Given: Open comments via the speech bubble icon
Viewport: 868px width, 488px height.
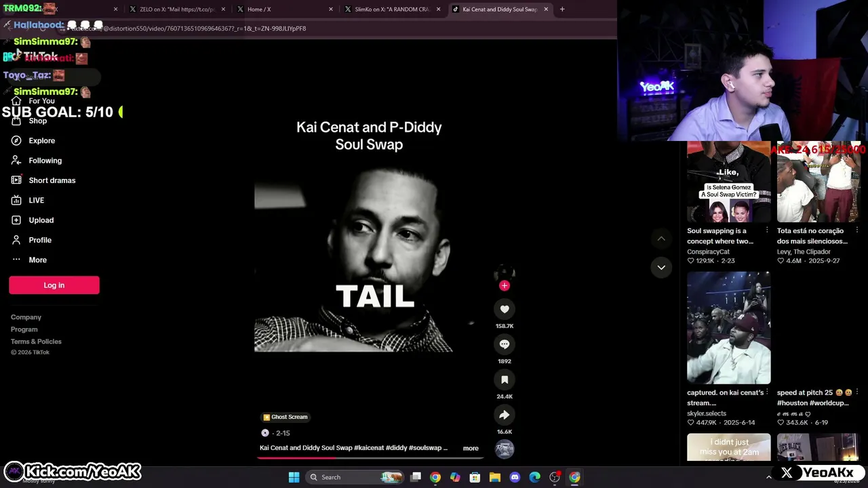Looking at the screenshot, I should (x=505, y=344).
